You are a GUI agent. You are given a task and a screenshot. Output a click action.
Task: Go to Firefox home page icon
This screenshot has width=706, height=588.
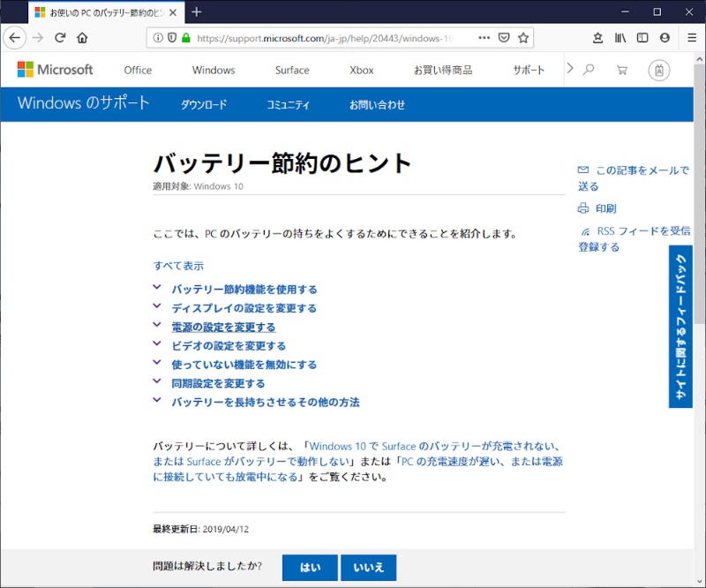click(82, 38)
